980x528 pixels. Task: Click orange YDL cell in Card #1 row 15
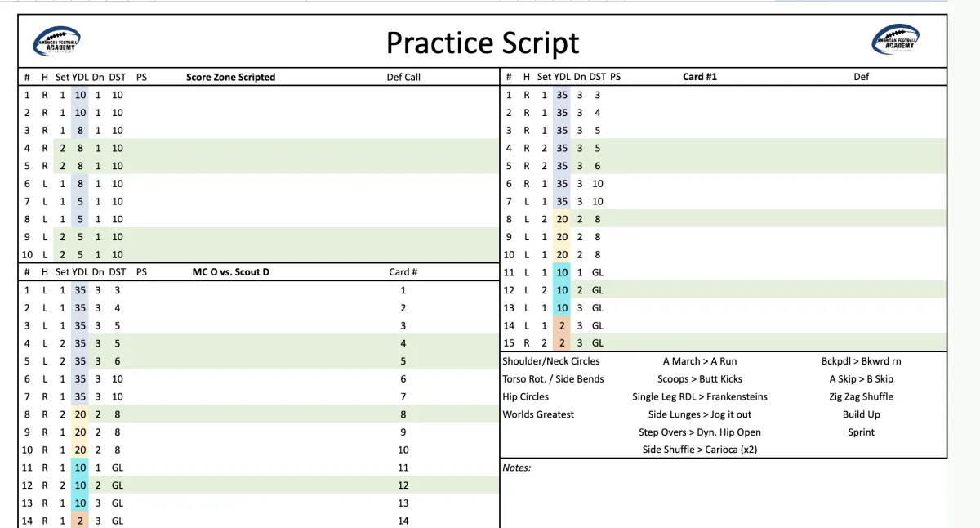561,343
